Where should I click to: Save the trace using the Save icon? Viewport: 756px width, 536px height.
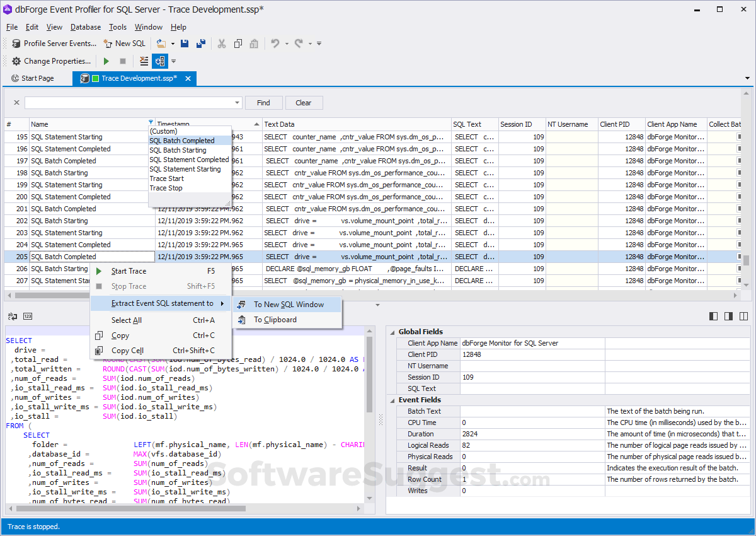point(184,43)
